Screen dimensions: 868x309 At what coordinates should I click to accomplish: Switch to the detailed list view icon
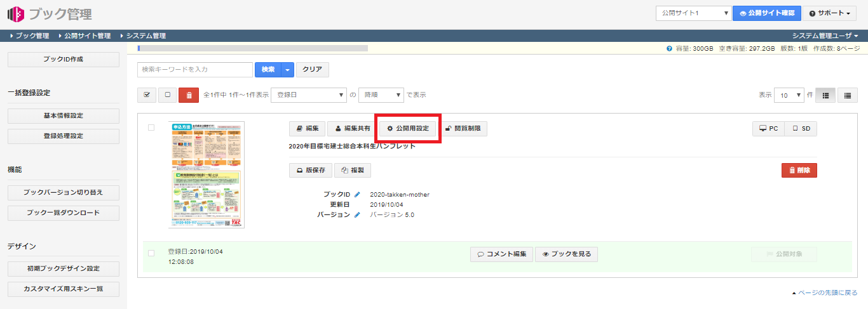pos(825,95)
